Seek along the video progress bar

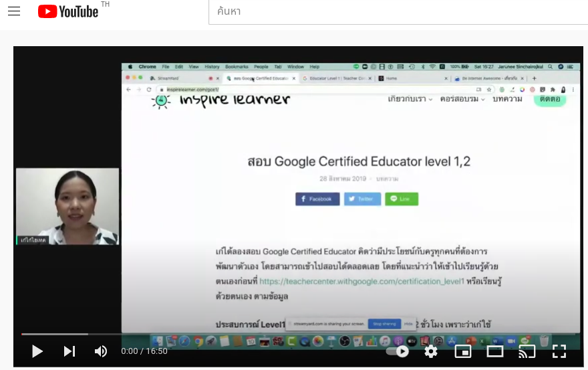tap(298, 334)
